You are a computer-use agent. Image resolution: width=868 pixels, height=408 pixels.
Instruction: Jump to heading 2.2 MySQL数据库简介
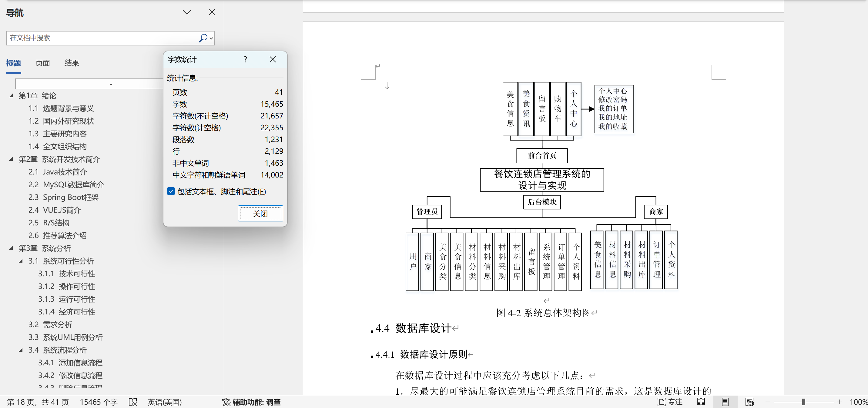point(66,185)
